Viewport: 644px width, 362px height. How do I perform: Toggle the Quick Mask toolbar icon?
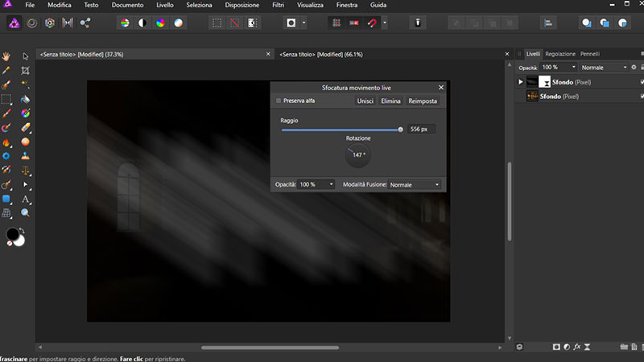[291, 23]
